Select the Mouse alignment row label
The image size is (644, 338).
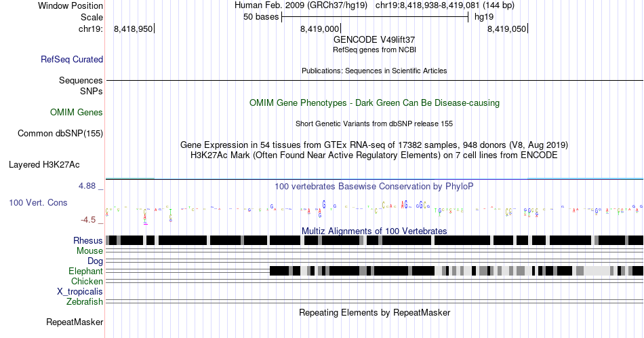pos(89,251)
